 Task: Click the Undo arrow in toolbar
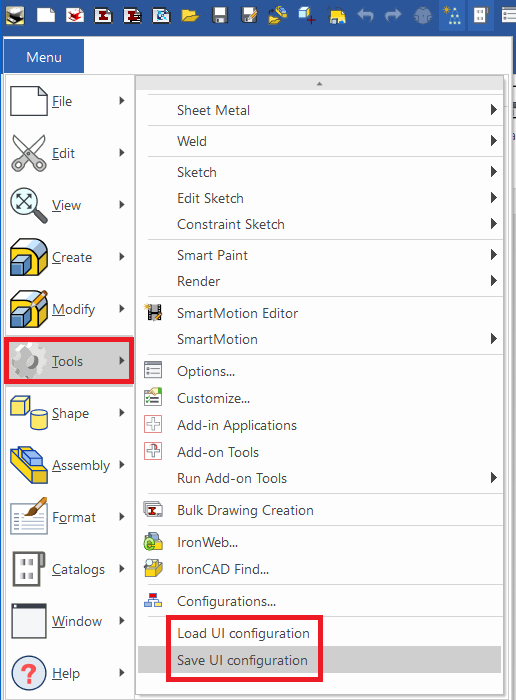pos(366,16)
